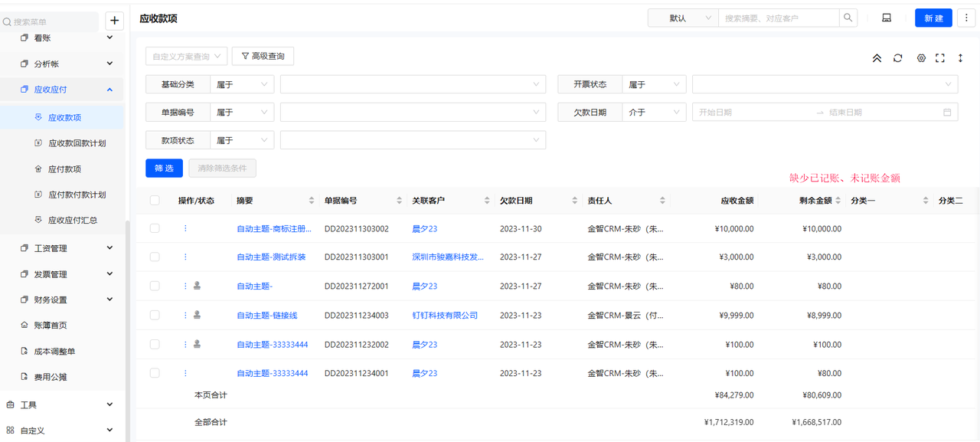Click the magnifier search button in header

(848, 18)
